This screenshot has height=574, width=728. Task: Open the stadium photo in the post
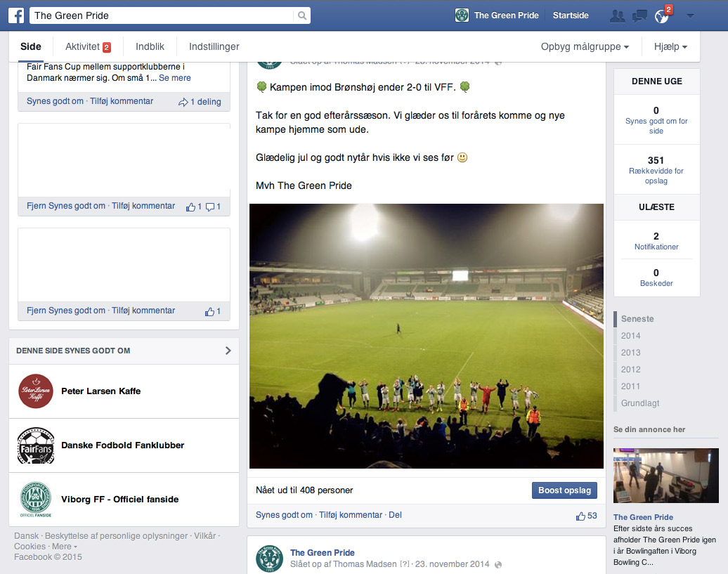click(x=426, y=336)
